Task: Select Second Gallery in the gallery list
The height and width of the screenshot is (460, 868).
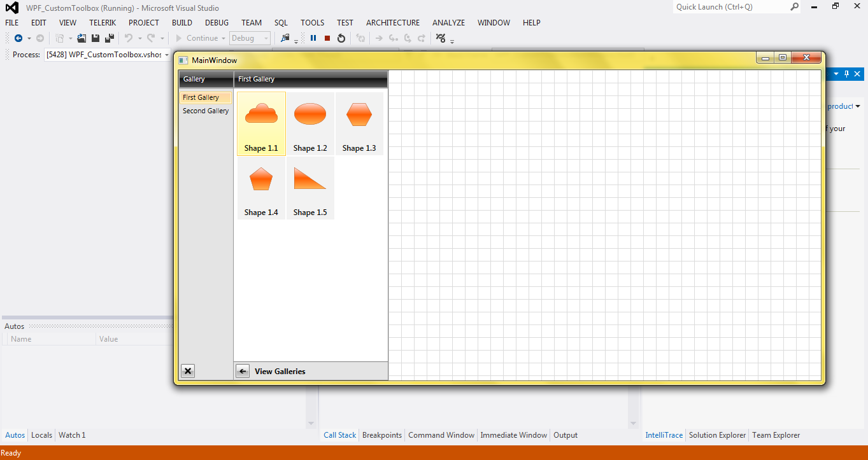Action: (205, 111)
